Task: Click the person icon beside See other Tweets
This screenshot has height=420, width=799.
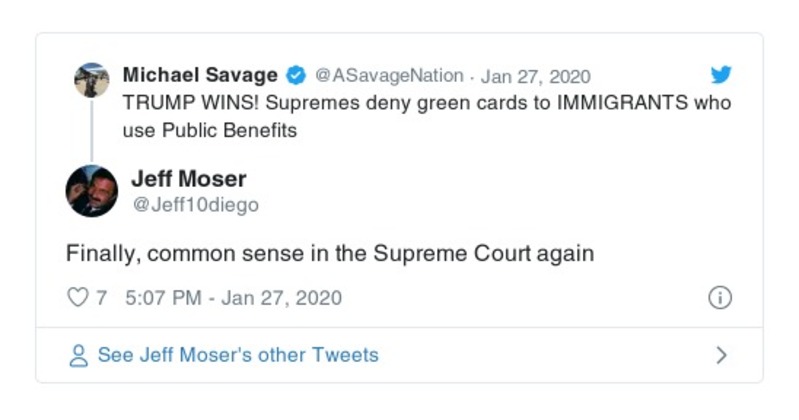Action: point(78,356)
